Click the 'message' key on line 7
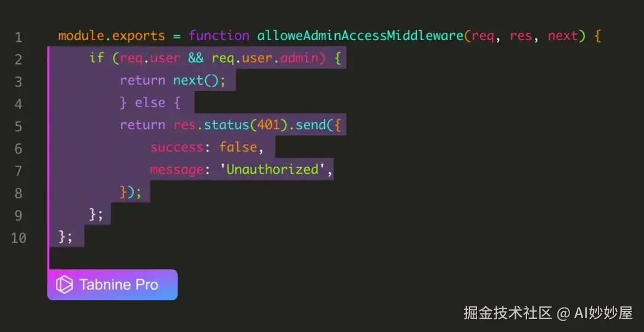Viewport: 644px width, 332px height. point(177,170)
